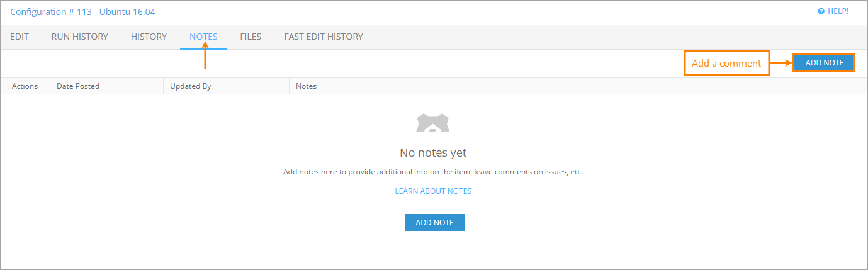Click the notes description text

[433, 172]
